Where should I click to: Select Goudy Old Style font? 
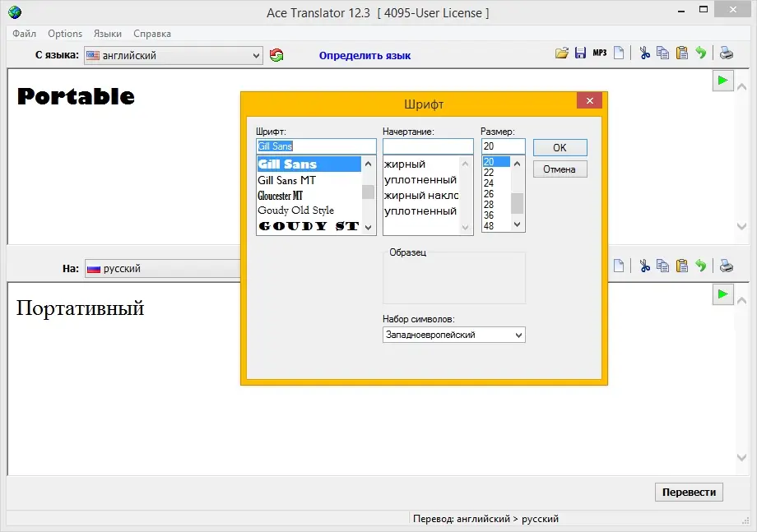[309, 210]
